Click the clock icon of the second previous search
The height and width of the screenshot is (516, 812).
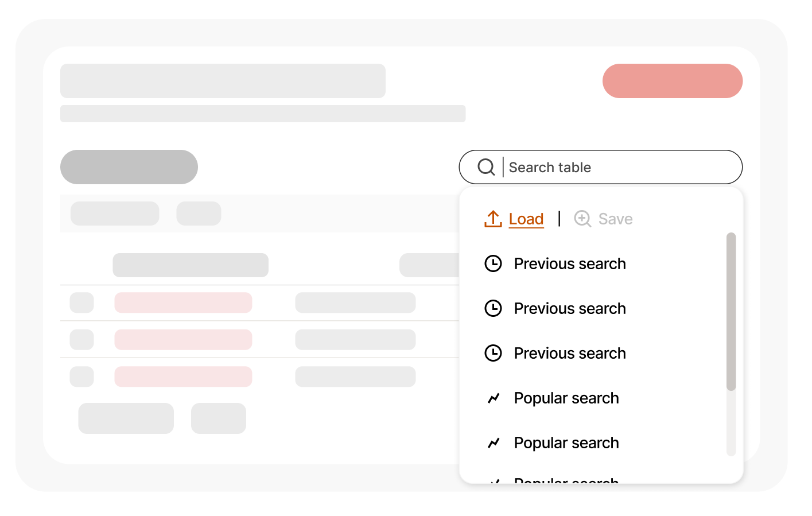pos(494,308)
